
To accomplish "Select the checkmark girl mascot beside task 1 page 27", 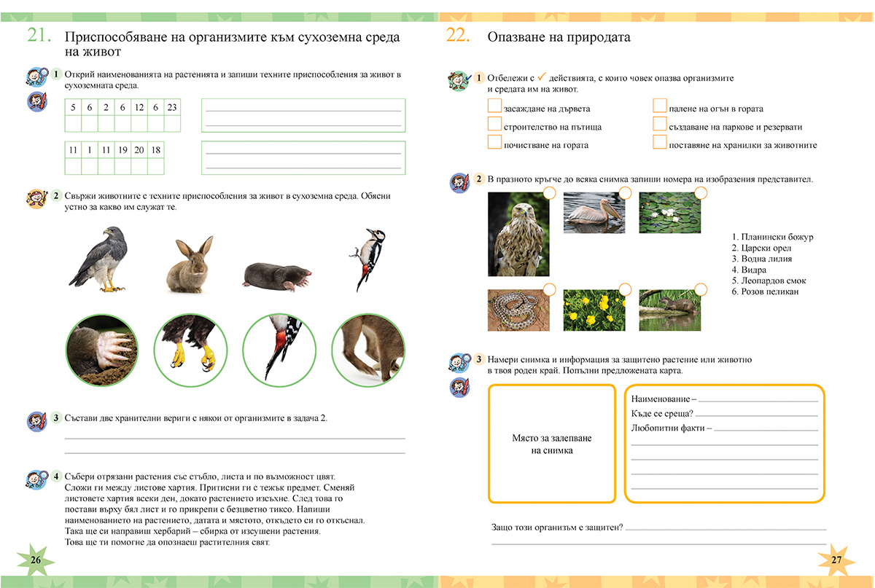I will point(458,82).
